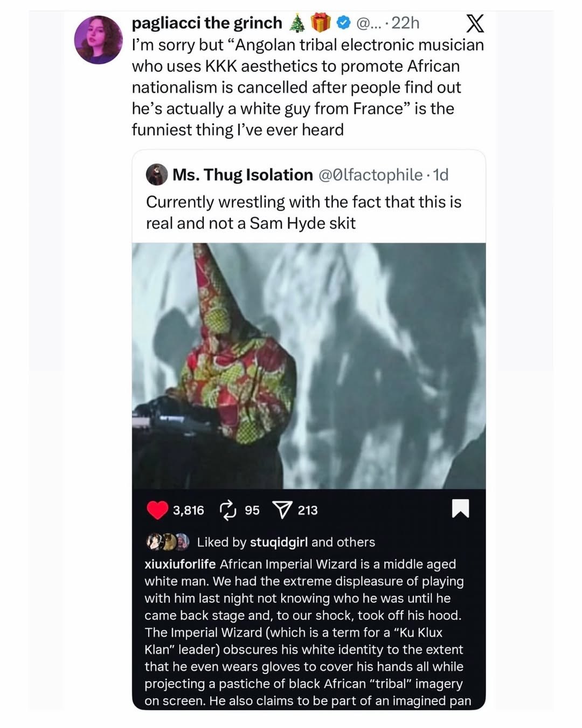Click the Ms. Thug Isolation display name
The width and height of the screenshot is (582, 728).
pyautogui.click(x=242, y=175)
